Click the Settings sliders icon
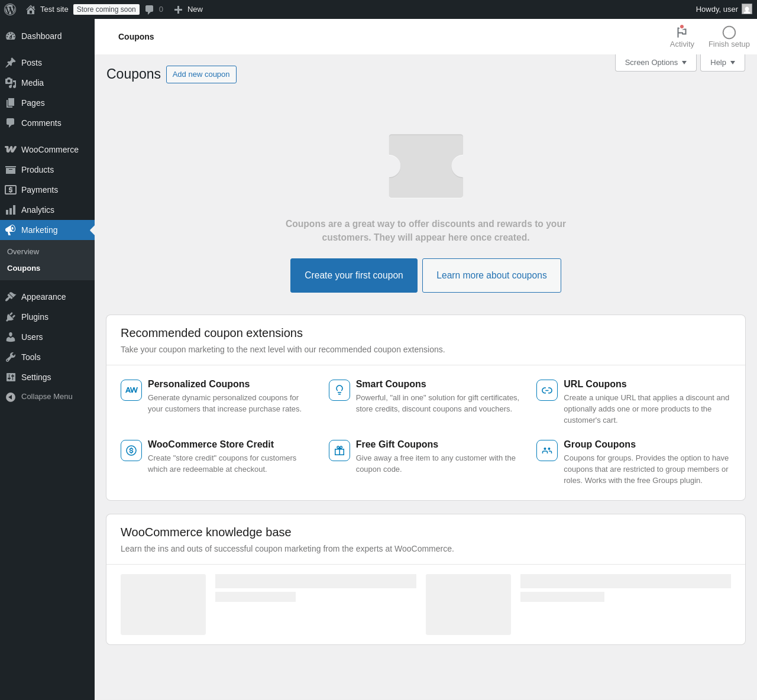The image size is (757, 700). 11,377
